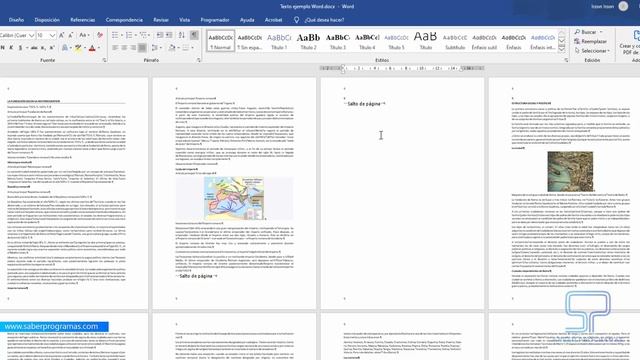Apply text effects with the glowing A icon
This screenshot has height=360, width=640.
click(x=65, y=48)
